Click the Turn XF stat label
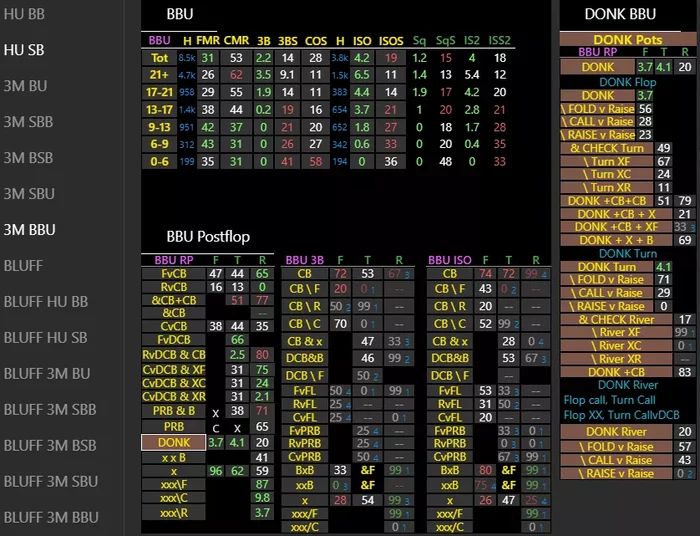The width and height of the screenshot is (700, 536). coord(606,161)
